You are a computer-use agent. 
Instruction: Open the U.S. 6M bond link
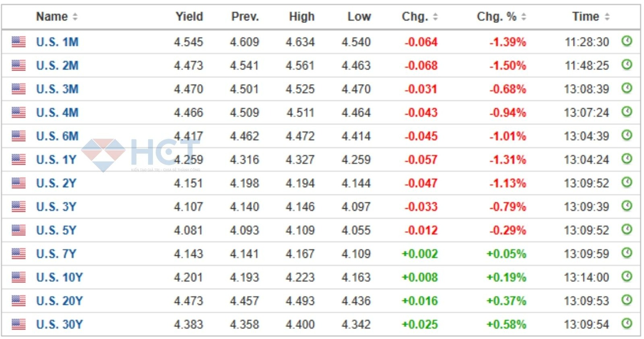57,136
